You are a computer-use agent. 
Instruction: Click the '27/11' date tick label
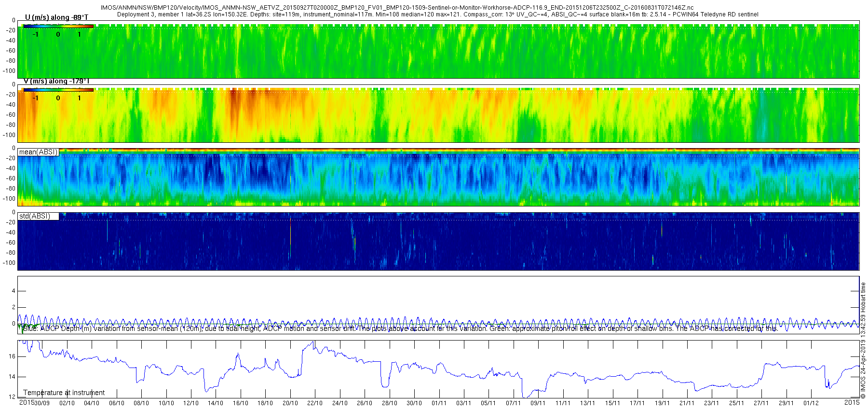pyautogui.click(x=761, y=403)
